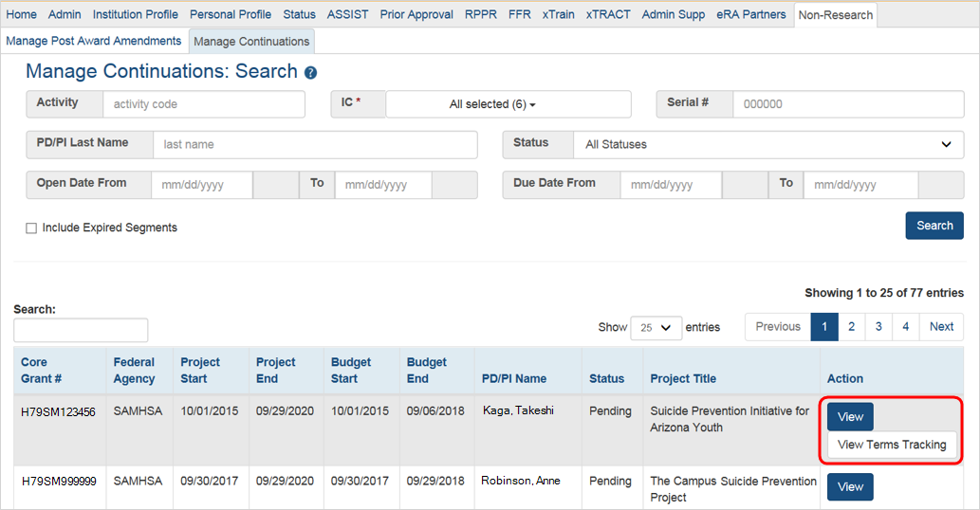
Task: Focus the PD/PI Last Name field
Action: [x=315, y=145]
